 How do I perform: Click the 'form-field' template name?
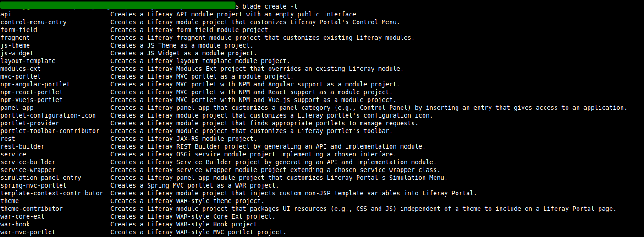tap(19, 30)
